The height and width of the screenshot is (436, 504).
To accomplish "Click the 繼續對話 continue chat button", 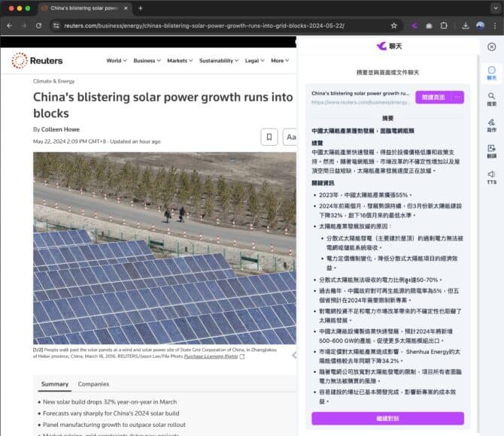I will pos(387,418).
